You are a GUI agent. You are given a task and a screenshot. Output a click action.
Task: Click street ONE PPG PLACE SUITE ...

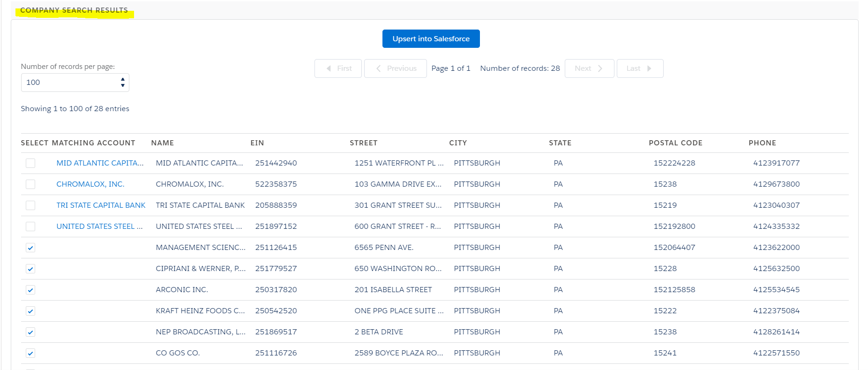[399, 311]
